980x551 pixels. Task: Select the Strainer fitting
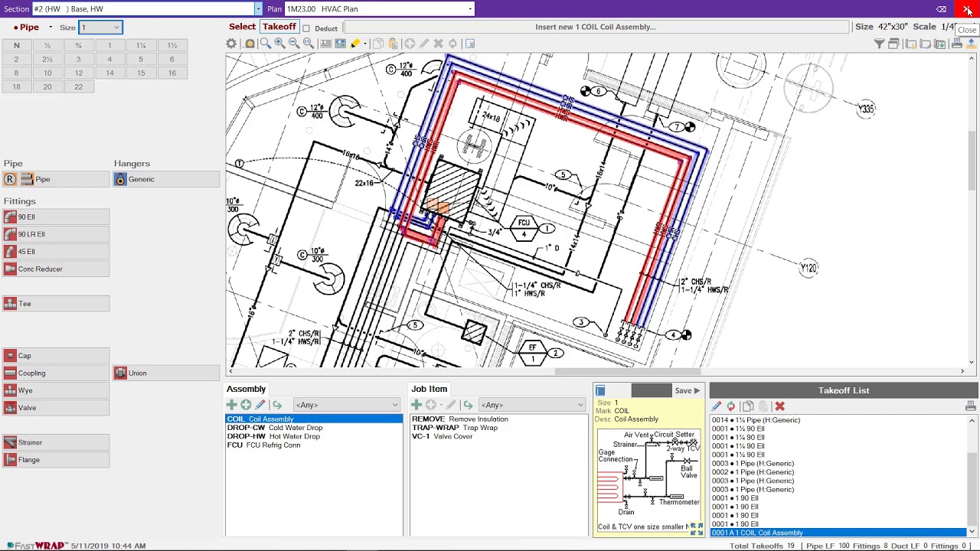pos(57,442)
